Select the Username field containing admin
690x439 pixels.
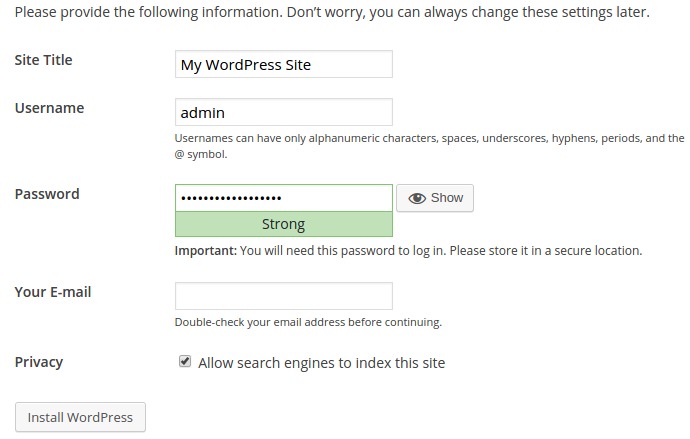[x=284, y=112]
